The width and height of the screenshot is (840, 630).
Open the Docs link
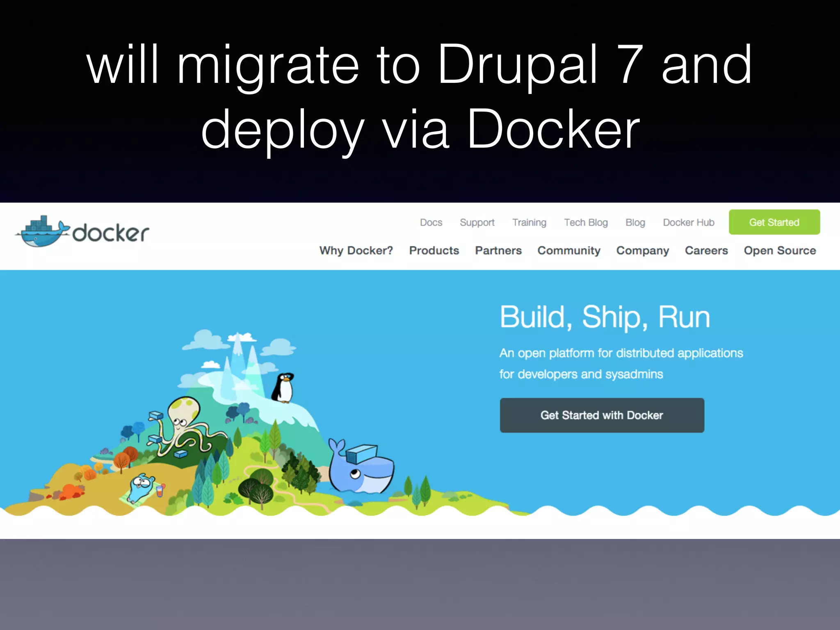click(431, 222)
